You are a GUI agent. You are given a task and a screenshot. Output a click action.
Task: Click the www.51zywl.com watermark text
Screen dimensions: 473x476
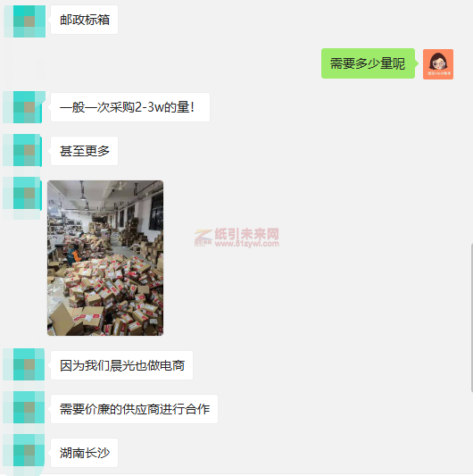point(246,244)
